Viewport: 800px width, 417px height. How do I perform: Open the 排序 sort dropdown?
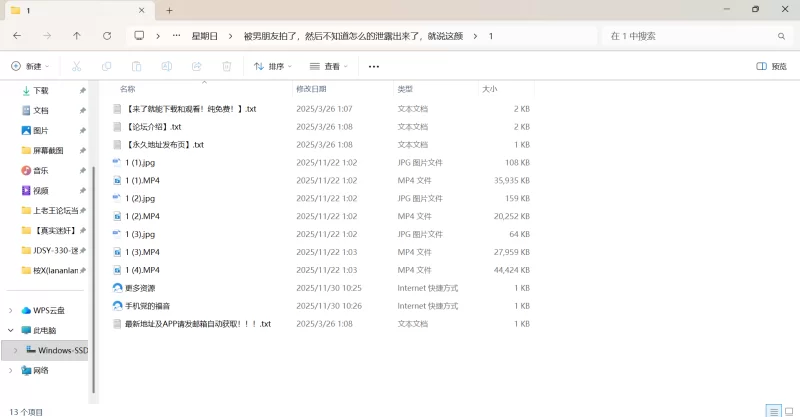272,66
